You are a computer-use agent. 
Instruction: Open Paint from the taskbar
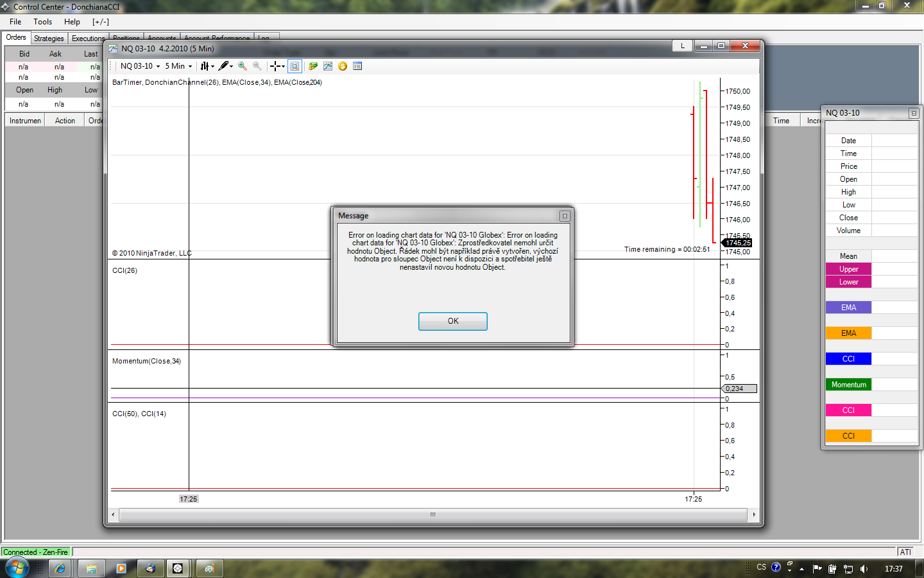[x=209, y=568]
